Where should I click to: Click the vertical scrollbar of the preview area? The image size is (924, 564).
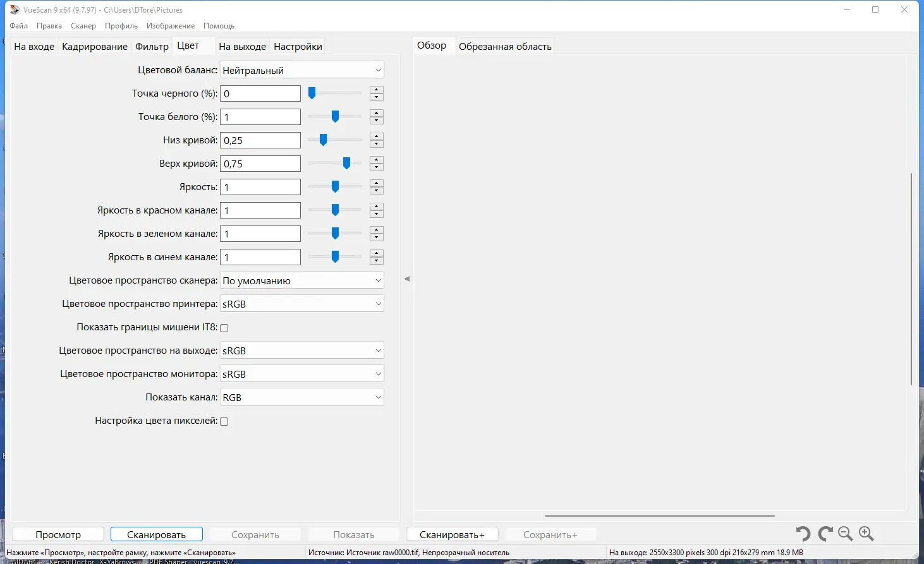911,279
